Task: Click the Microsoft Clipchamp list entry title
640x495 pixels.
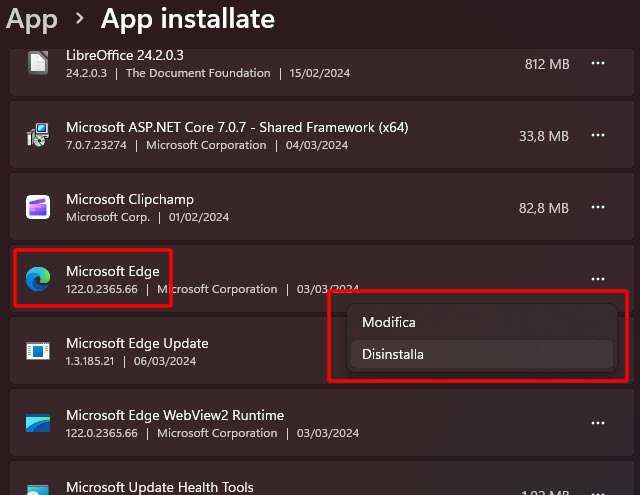Action: point(130,199)
